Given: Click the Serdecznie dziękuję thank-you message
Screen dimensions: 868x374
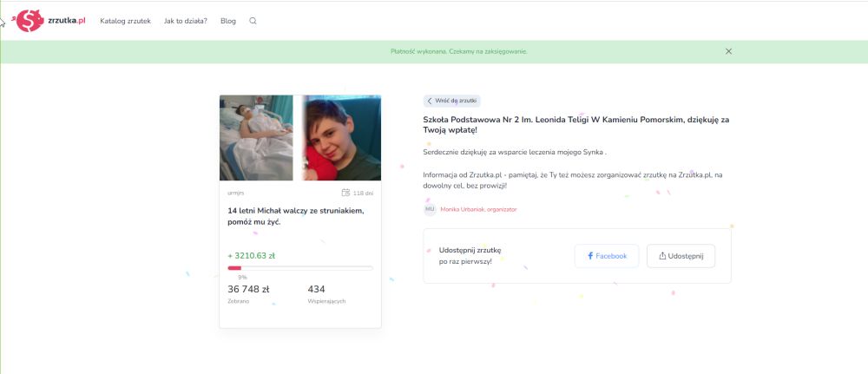Looking at the screenshot, I should pyautogui.click(x=515, y=152).
